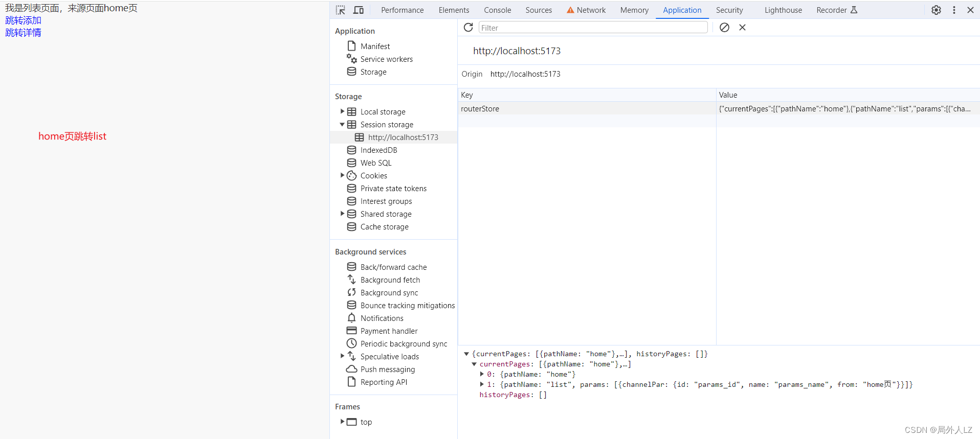
Task: Expand the Shared storage tree arrow
Action: point(342,214)
